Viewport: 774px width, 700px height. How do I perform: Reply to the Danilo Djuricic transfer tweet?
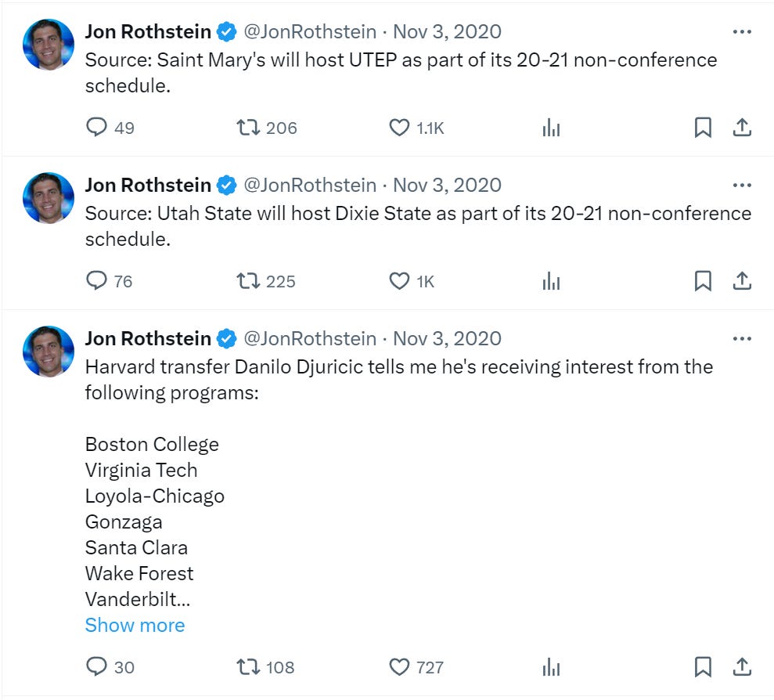[x=97, y=666]
